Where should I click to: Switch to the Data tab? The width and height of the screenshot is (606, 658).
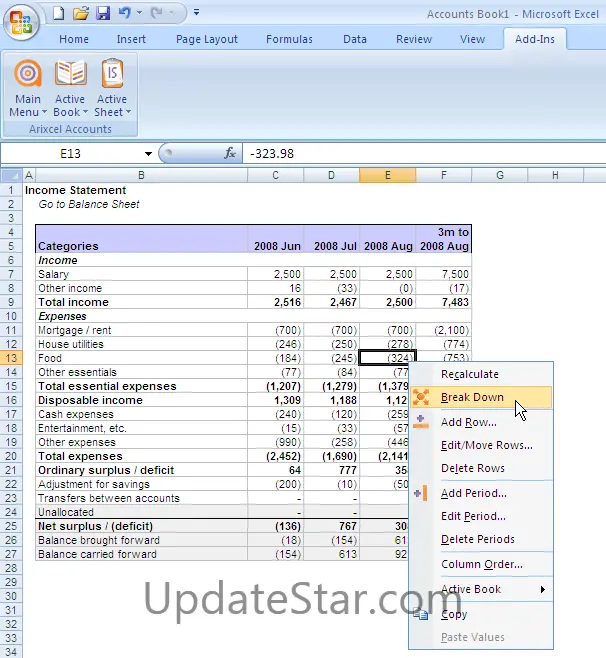[x=355, y=39]
